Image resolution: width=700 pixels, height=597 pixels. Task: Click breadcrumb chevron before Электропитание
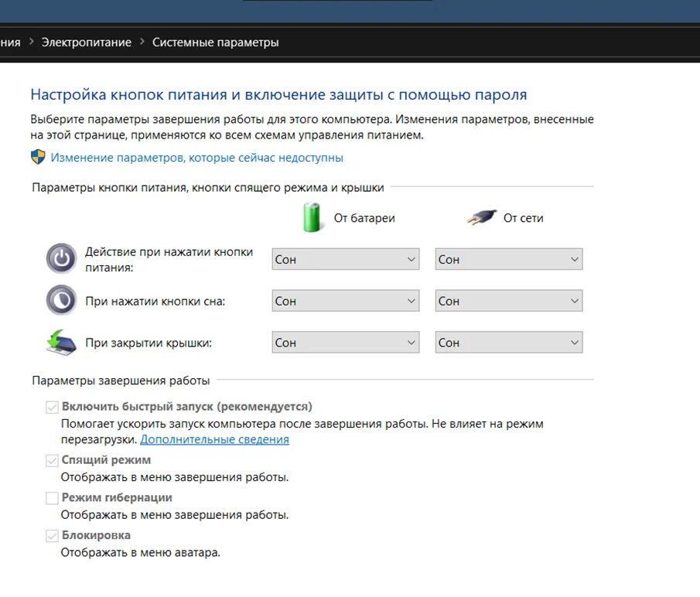tap(32, 43)
